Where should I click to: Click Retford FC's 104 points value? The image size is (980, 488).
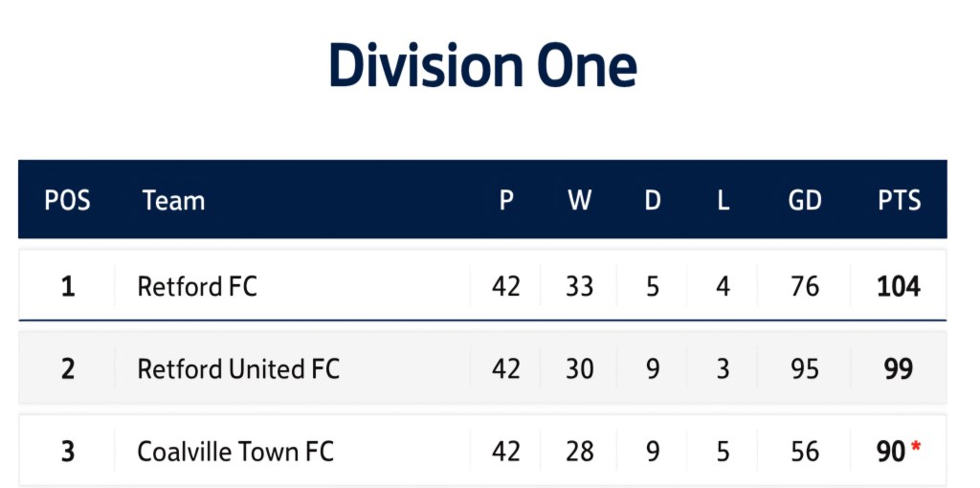coord(899,286)
